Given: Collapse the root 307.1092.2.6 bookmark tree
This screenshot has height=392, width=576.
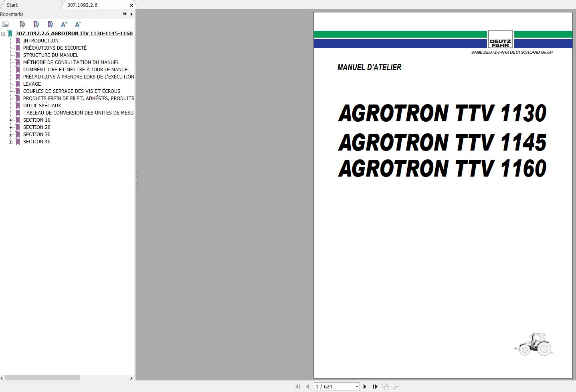Looking at the screenshot, I should point(3,34).
